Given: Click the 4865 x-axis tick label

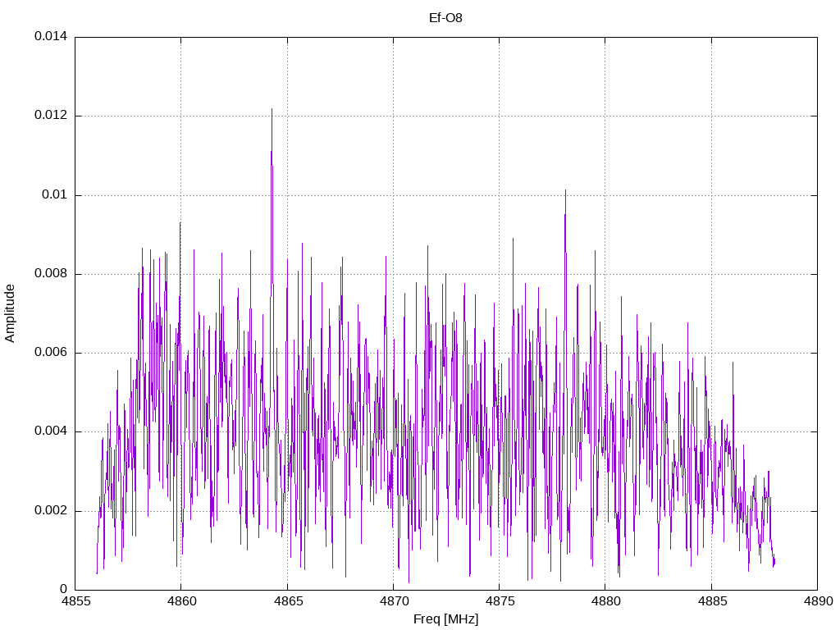Looking at the screenshot, I should click(288, 601).
